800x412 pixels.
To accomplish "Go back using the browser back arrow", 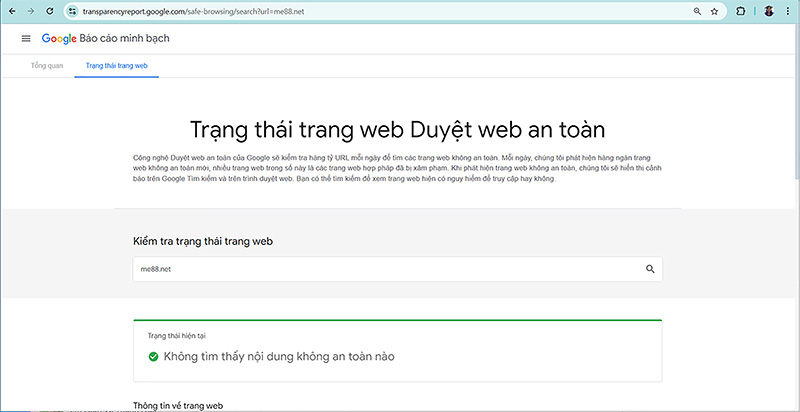I will [x=13, y=11].
